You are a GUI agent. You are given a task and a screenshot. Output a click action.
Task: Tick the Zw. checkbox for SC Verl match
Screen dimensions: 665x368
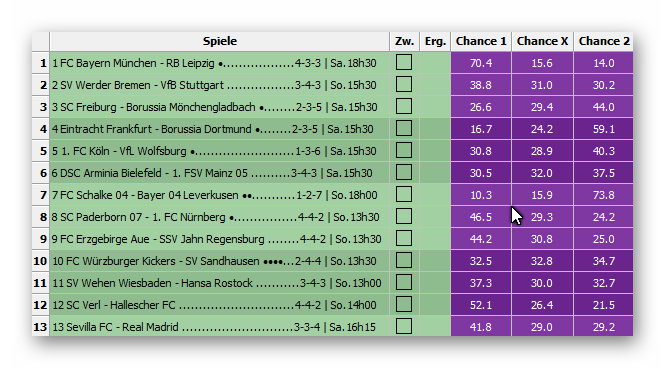(404, 304)
